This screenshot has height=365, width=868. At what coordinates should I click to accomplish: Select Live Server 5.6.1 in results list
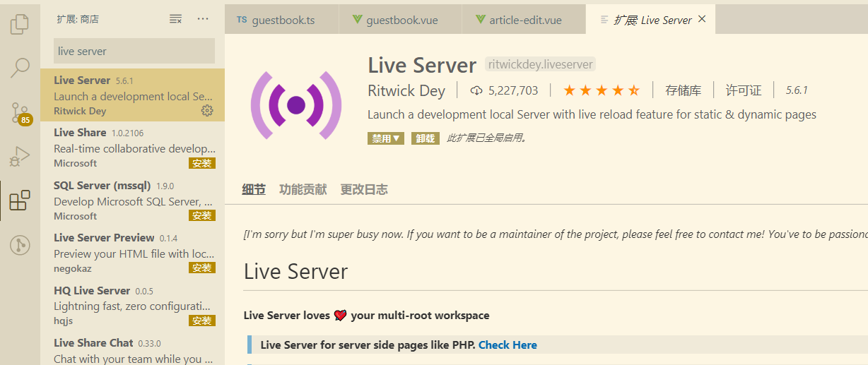[x=133, y=95]
